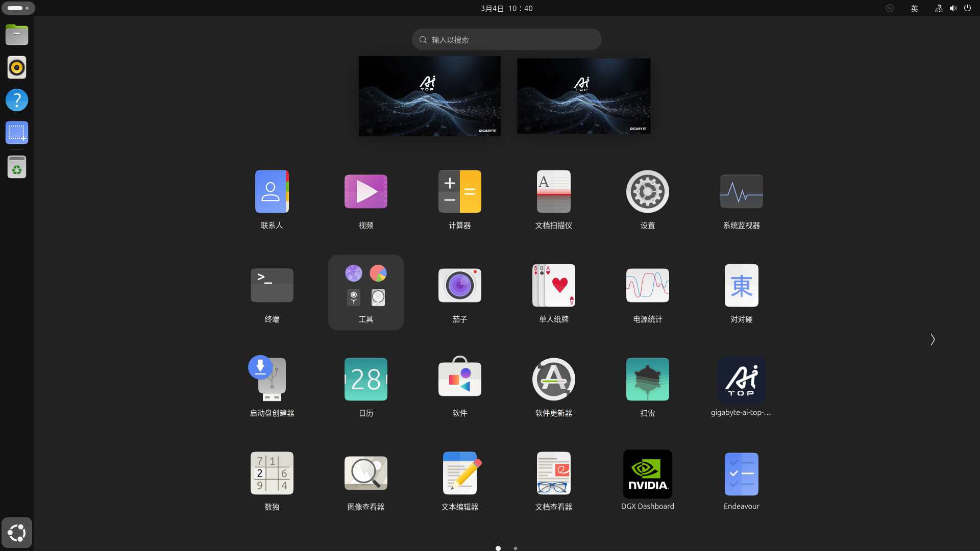This screenshot has height=551, width=980.
Task: Open input method menu labeled 英
Action: pos(914,8)
